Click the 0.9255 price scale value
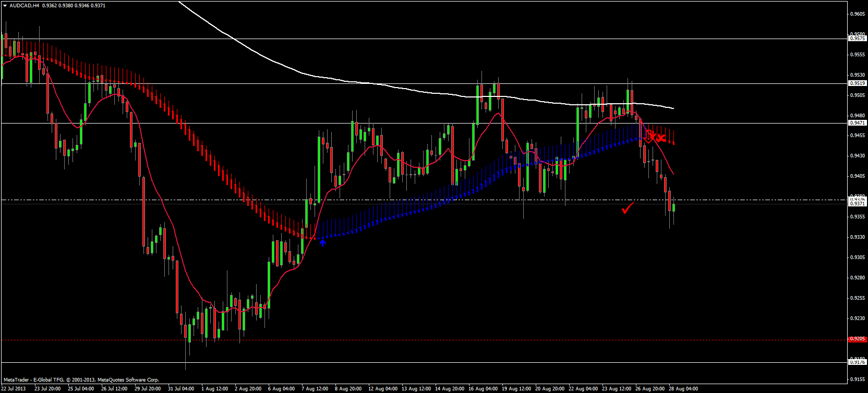 pos(858,298)
